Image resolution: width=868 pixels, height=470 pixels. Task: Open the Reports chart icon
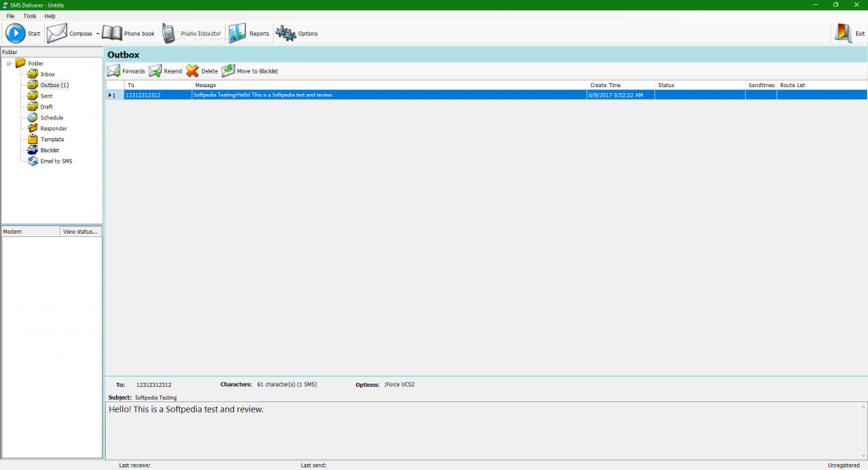[x=237, y=34]
